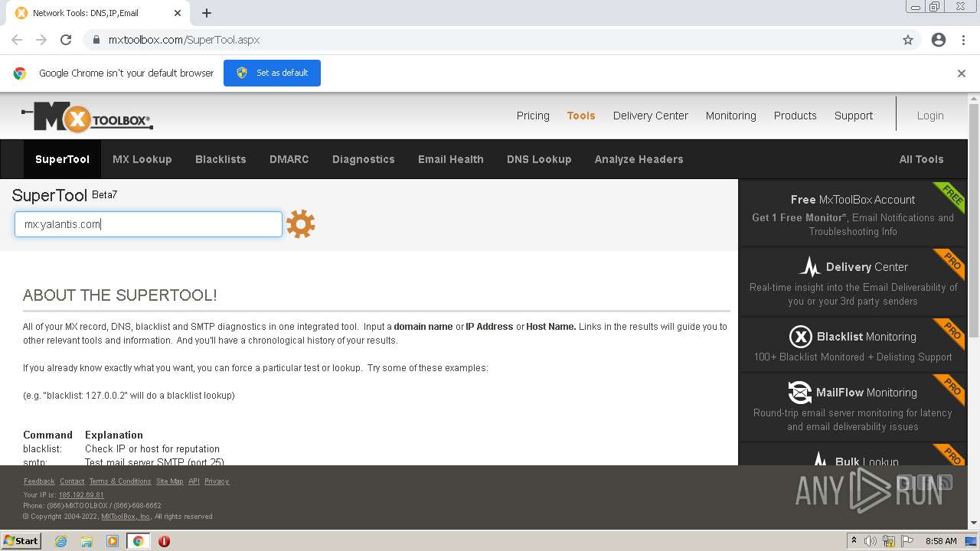Open the Tools menu item
This screenshot has width=980, height=551.
581,116
